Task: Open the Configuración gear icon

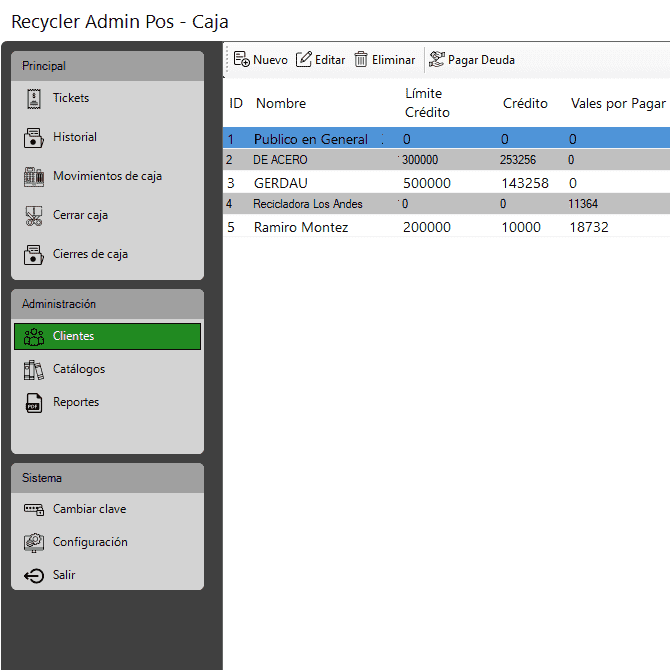Action: click(34, 543)
